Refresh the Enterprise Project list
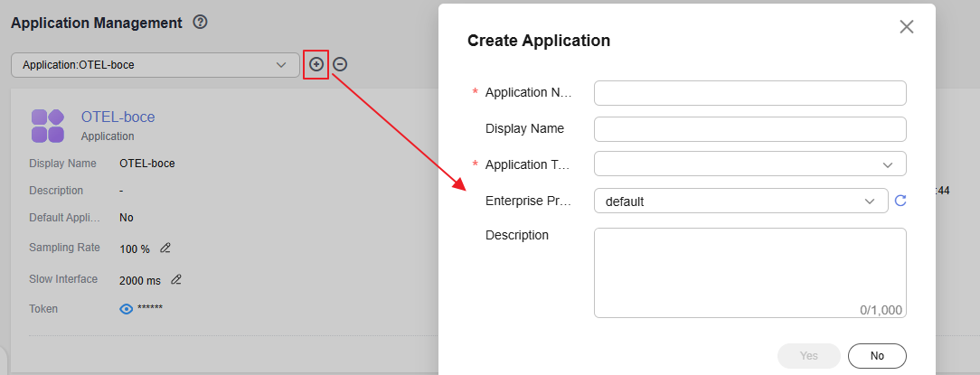The image size is (980, 375). click(900, 201)
